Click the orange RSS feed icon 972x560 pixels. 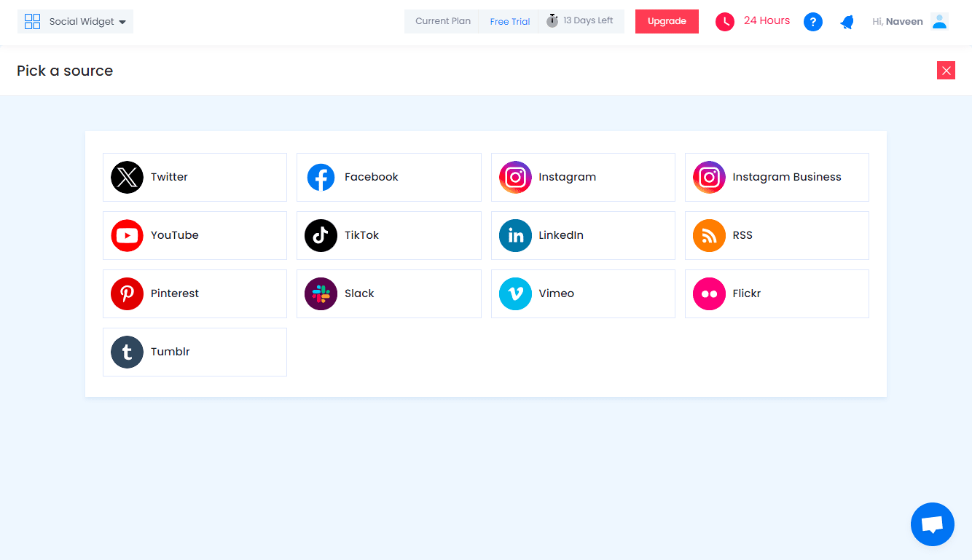click(709, 235)
